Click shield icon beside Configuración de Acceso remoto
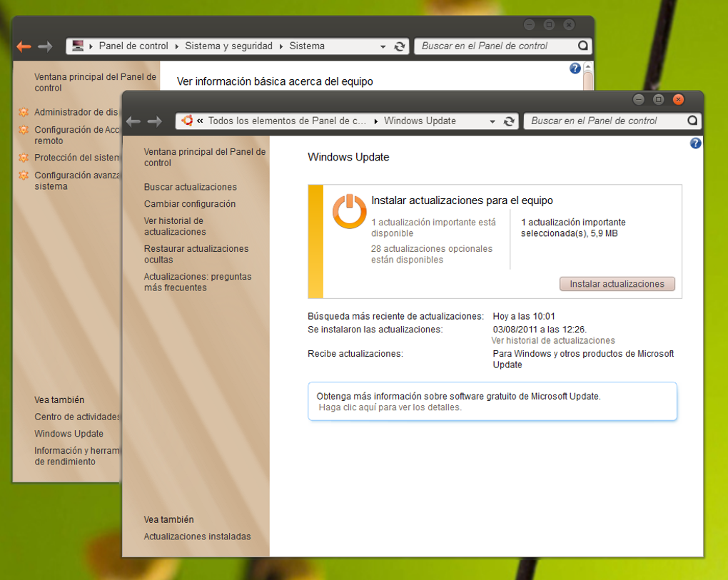Viewport: 728px width, 580px height. pyautogui.click(x=24, y=129)
